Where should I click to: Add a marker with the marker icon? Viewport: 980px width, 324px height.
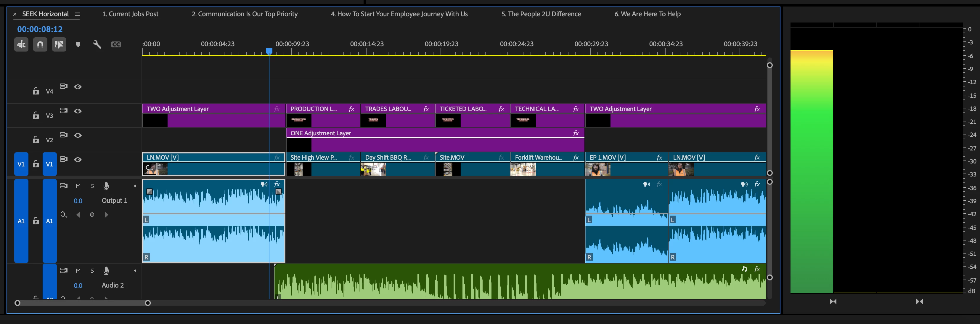click(x=78, y=44)
